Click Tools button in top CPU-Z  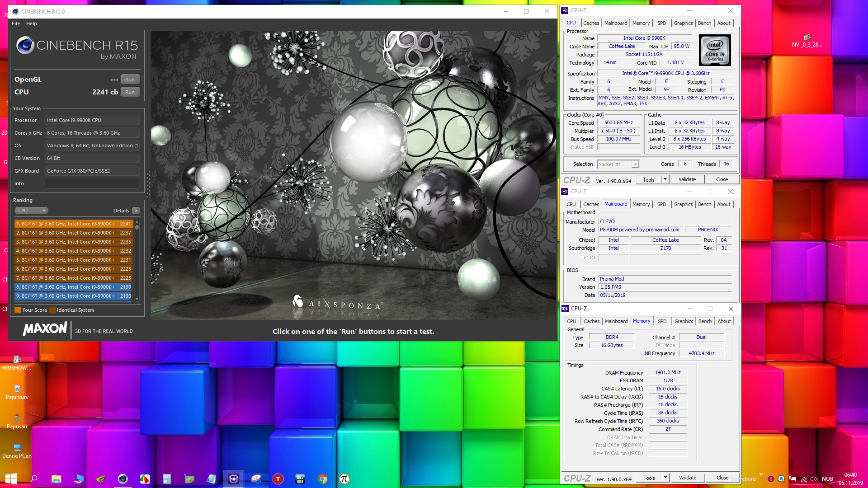point(649,180)
